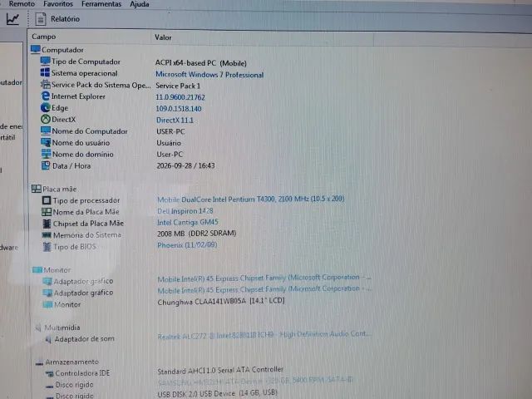Open the Realtek ALC272 audio link
This screenshot has width=532, height=399.
pos(264,335)
